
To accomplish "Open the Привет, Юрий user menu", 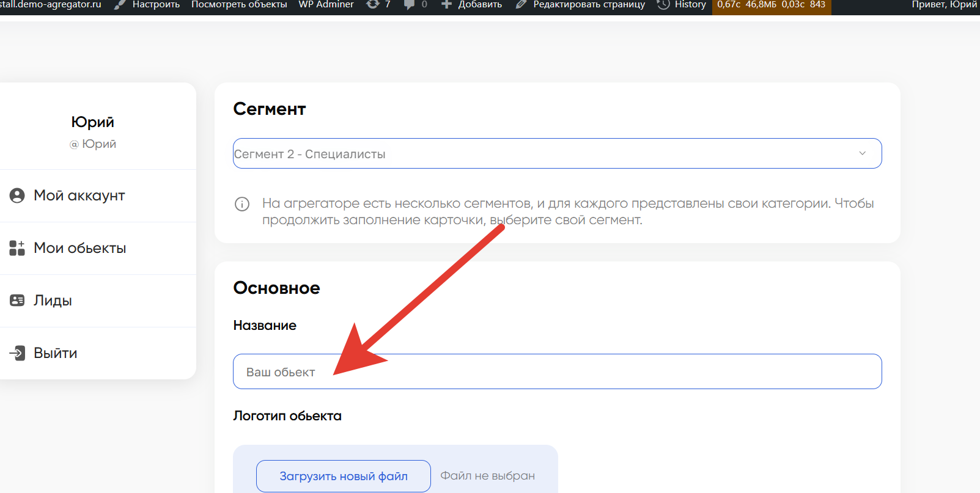I will [943, 5].
